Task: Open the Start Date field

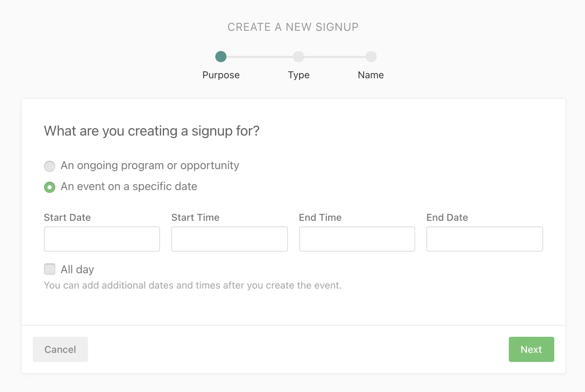Action: point(102,239)
